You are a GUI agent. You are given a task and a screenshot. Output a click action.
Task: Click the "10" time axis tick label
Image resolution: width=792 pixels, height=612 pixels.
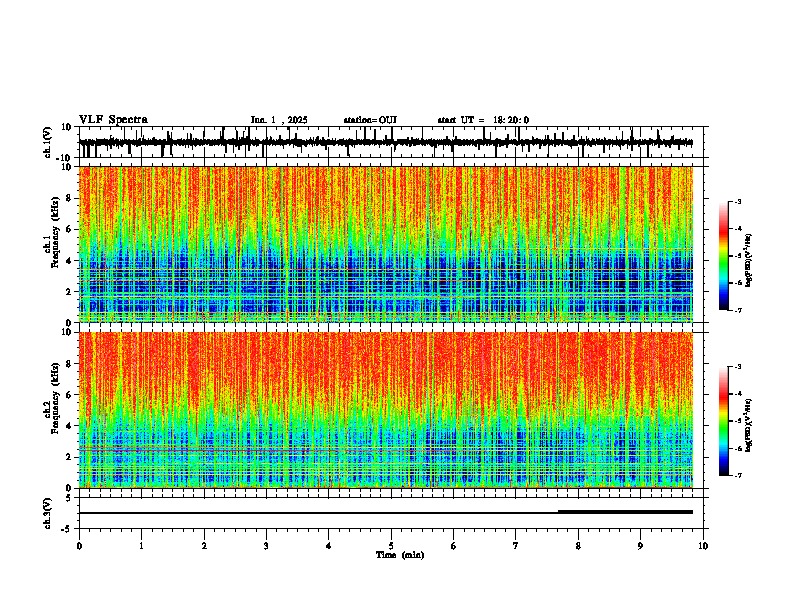pyautogui.click(x=703, y=546)
